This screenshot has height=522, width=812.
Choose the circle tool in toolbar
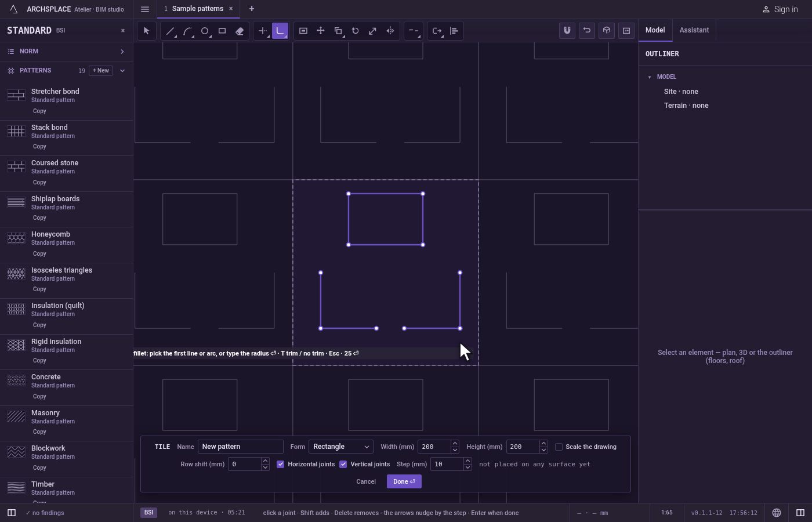tap(205, 31)
